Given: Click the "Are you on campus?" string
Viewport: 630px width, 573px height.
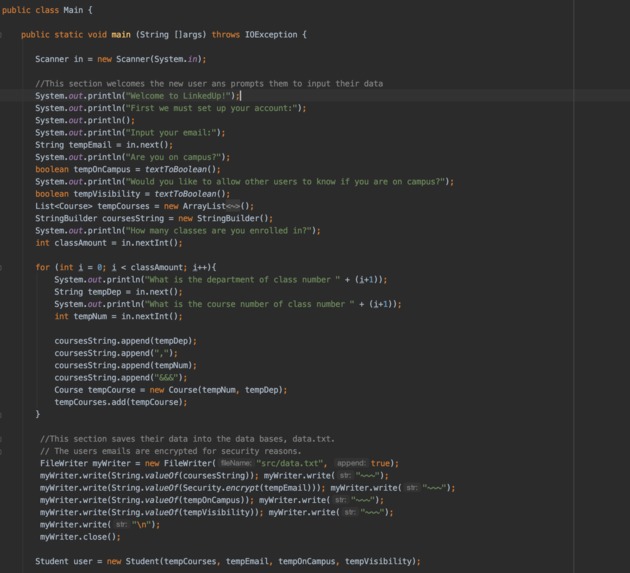Looking at the screenshot, I should (174, 157).
